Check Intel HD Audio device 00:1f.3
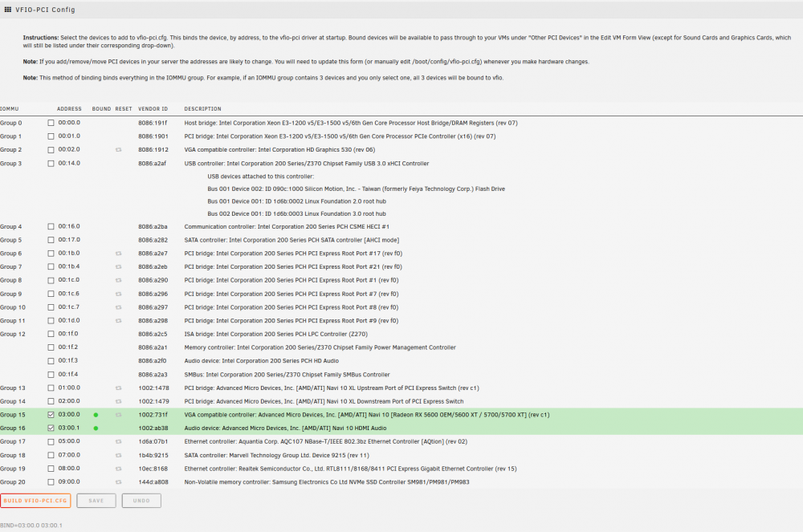Viewport: 803px width, 532px height. (x=51, y=360)
